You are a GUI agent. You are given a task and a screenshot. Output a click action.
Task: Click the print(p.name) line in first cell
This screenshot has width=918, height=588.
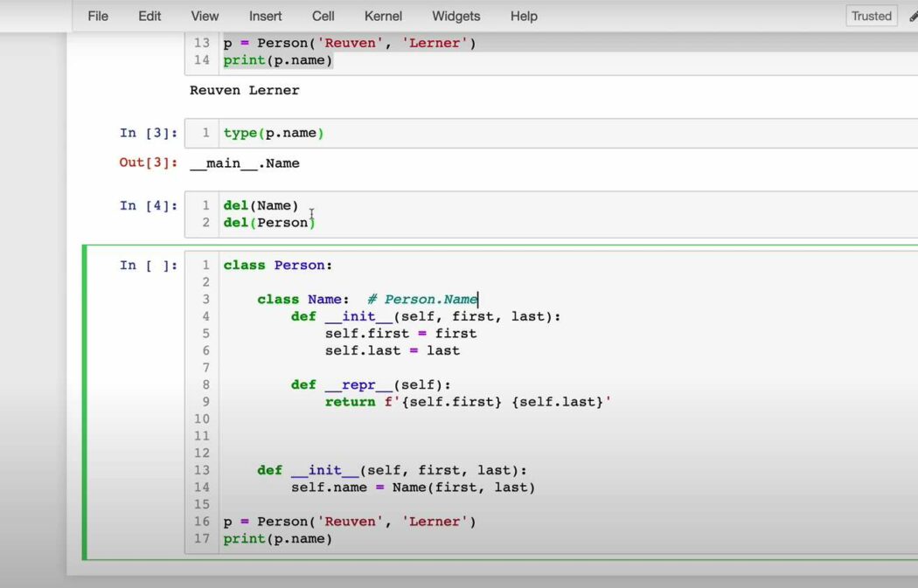point(278,59)
